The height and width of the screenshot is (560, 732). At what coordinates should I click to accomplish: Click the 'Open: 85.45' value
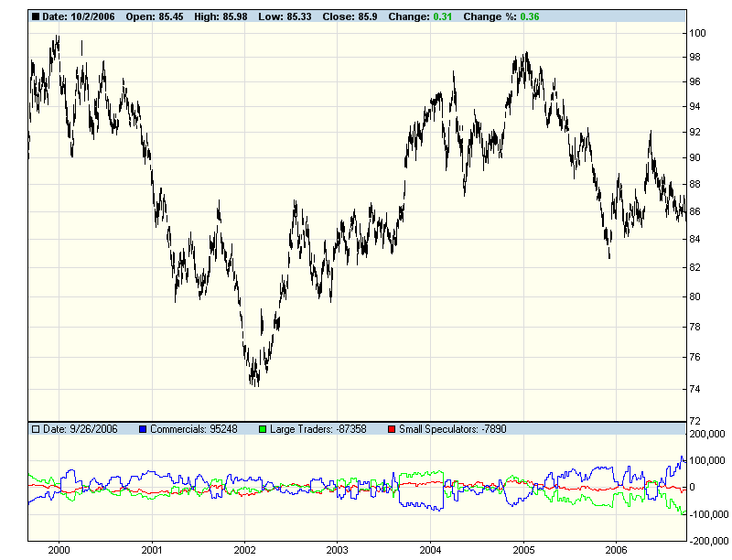[x=155, y=16]
